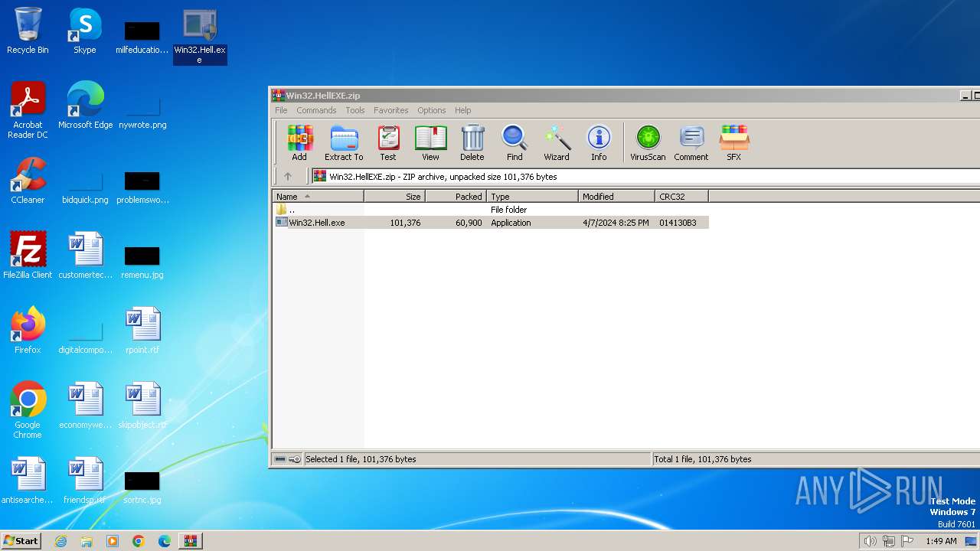Screen dimensions: 980x551
Task: Open the File menu
Action: (281, 110)
